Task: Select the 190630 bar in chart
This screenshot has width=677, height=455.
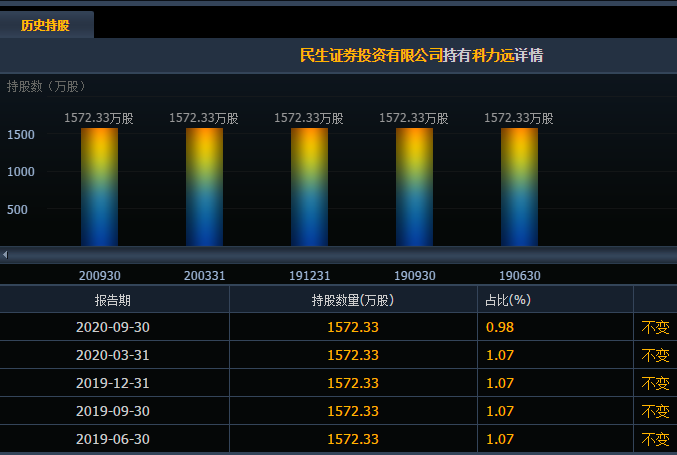Action: [x=519, y=187]
